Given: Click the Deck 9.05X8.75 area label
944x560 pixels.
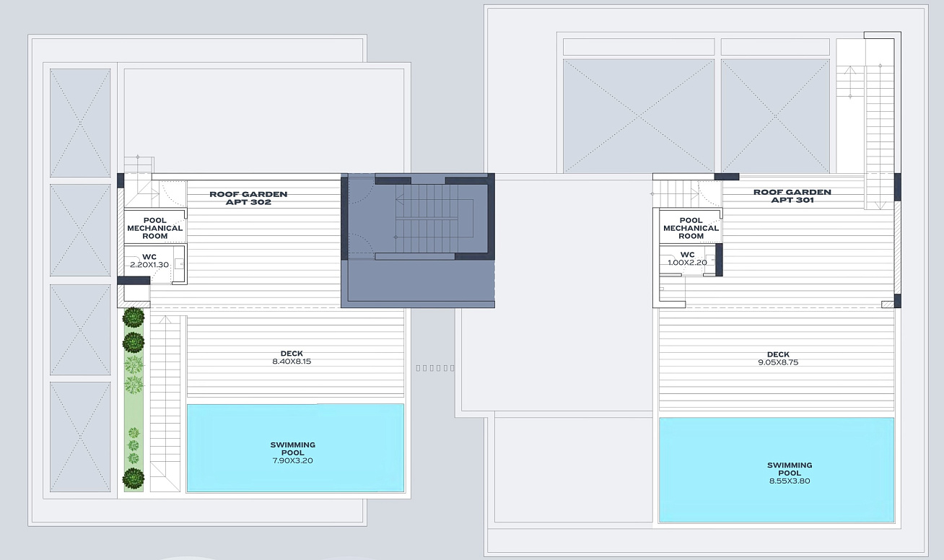Looking at the screenshot, I should (777, 358).
